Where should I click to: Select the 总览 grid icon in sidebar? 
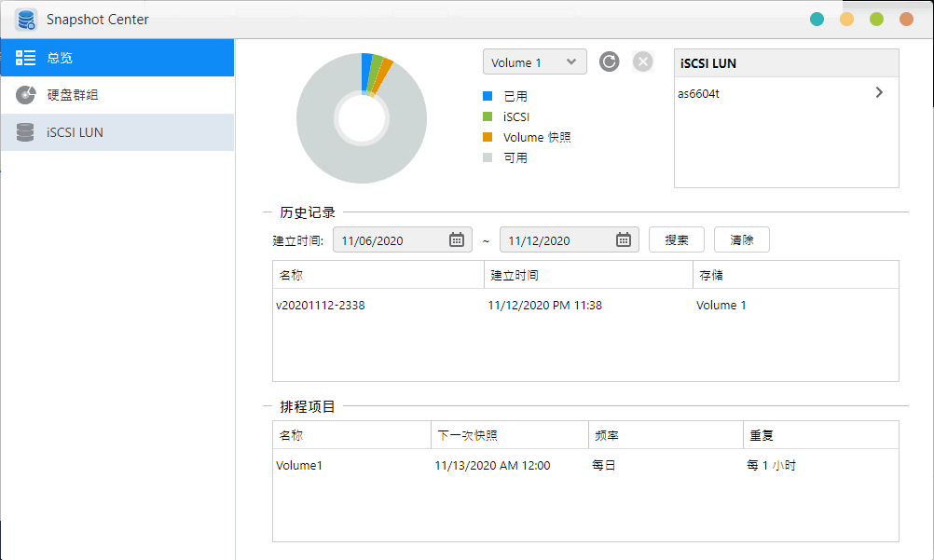tap(25, 57)
